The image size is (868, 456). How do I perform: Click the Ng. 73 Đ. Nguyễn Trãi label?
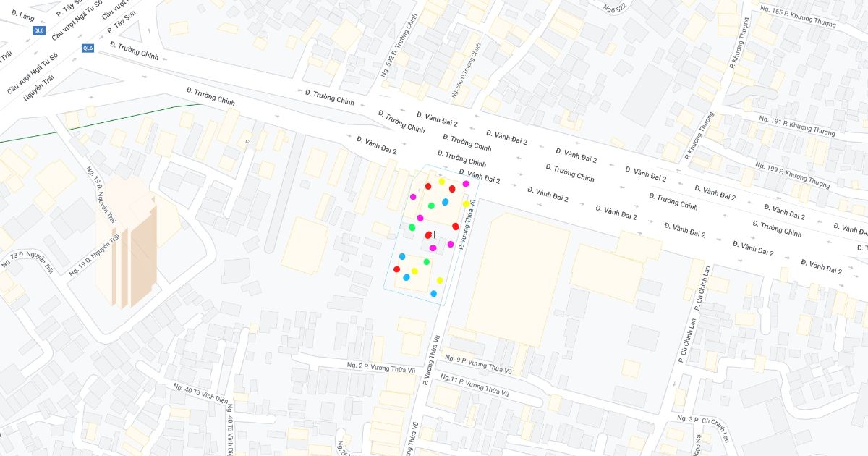click(x=28, y=261)
